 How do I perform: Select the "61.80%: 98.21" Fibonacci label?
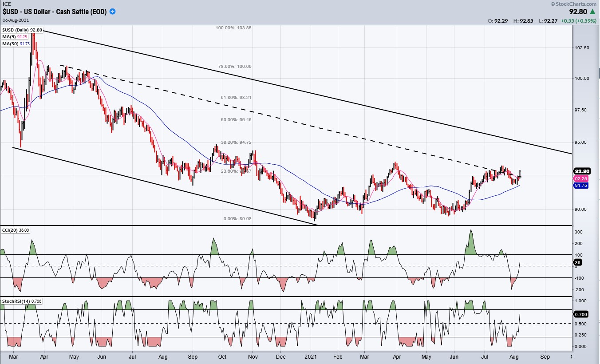point(235,97)
